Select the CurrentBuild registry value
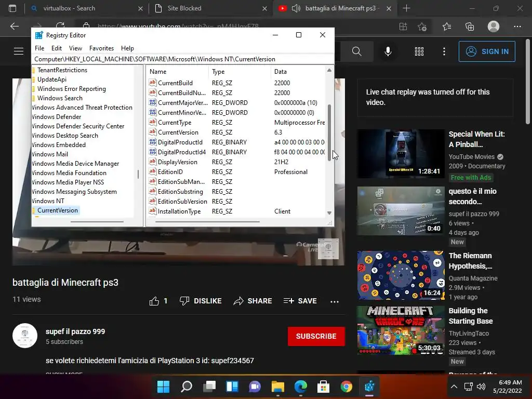Viewport: 532px width, 399px height. point(175,83)
